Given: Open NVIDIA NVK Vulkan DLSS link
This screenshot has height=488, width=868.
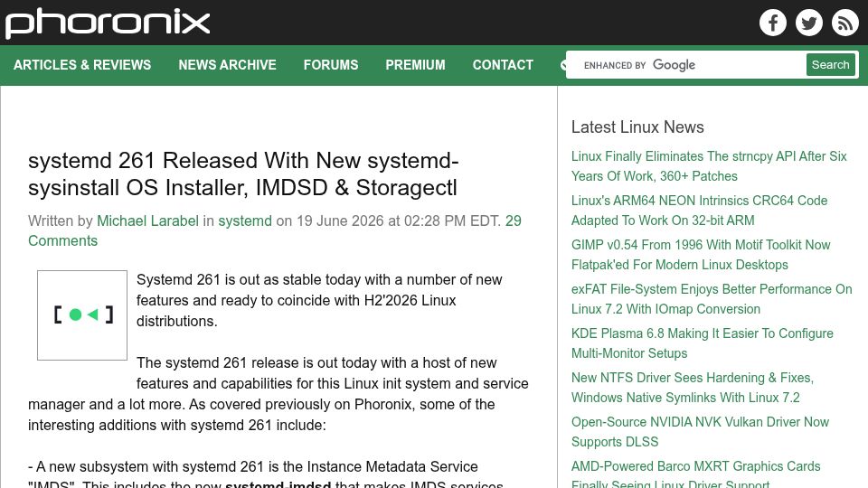Looking at the screenshot, I should click(700, 432).
